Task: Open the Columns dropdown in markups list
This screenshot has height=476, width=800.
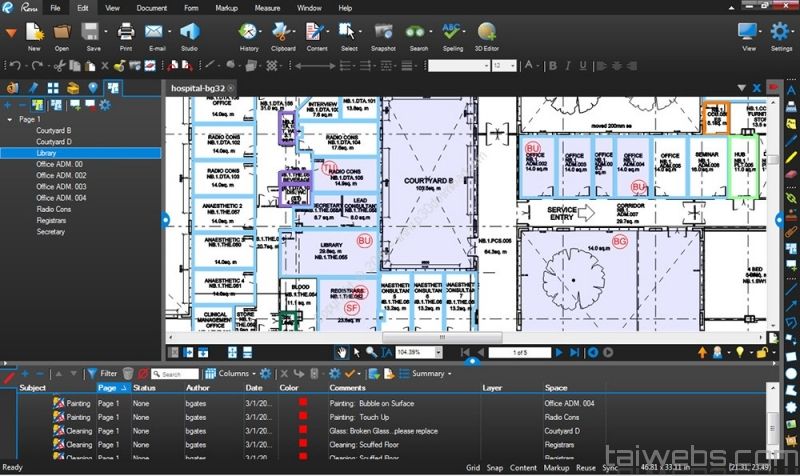Action: pyautogui.click(x=232, y=374)
